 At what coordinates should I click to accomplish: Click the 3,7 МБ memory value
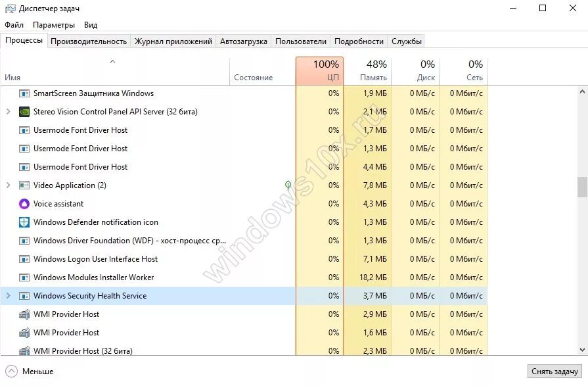[374, 295]
